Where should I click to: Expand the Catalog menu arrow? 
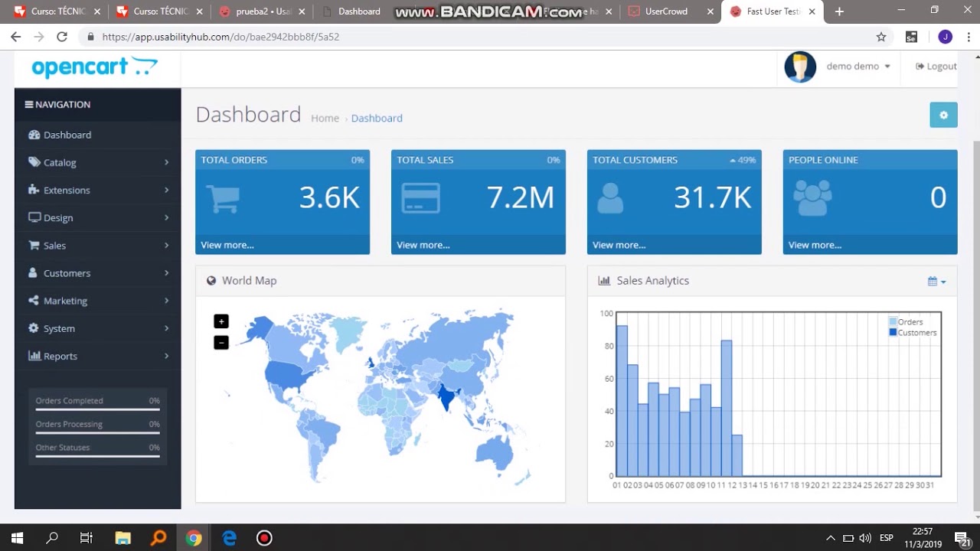click(166, 162)
